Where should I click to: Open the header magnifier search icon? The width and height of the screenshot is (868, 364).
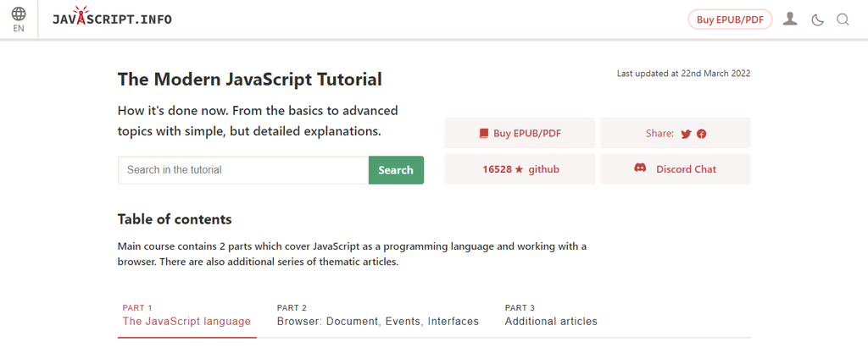(x=843, y=19)
